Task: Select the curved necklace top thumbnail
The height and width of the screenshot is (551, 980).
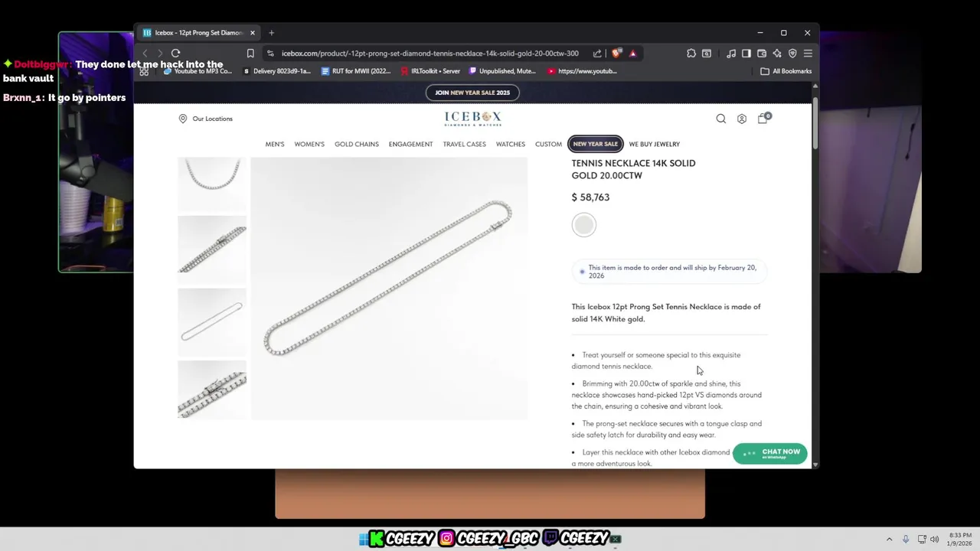Action: (212, 184)
